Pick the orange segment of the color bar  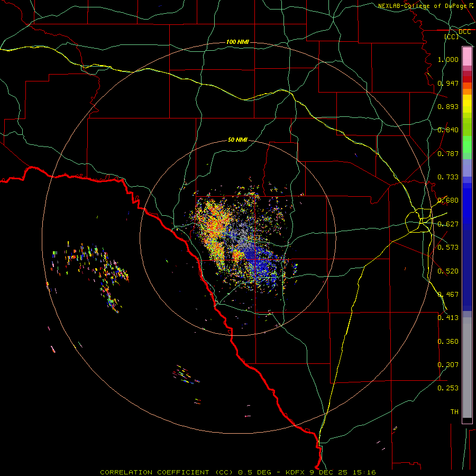467,91
